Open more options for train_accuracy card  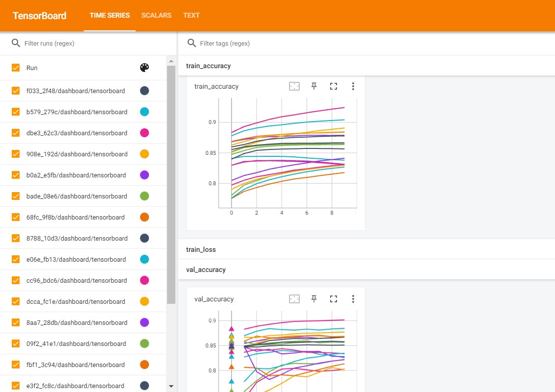coord(353,86)
